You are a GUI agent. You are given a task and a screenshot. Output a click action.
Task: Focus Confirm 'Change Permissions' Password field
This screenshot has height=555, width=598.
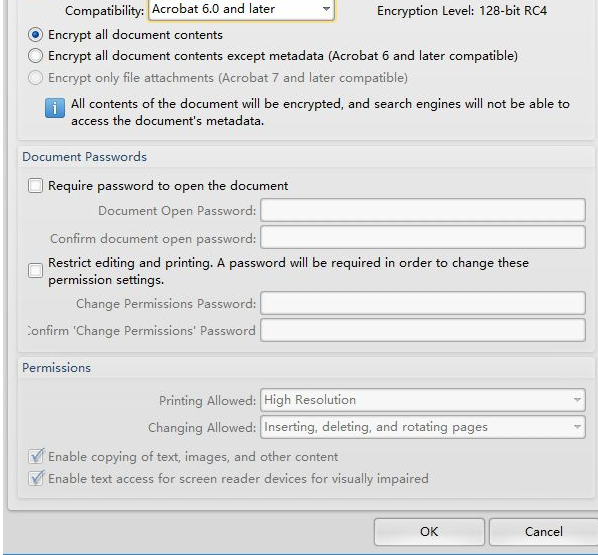[423, 330]
